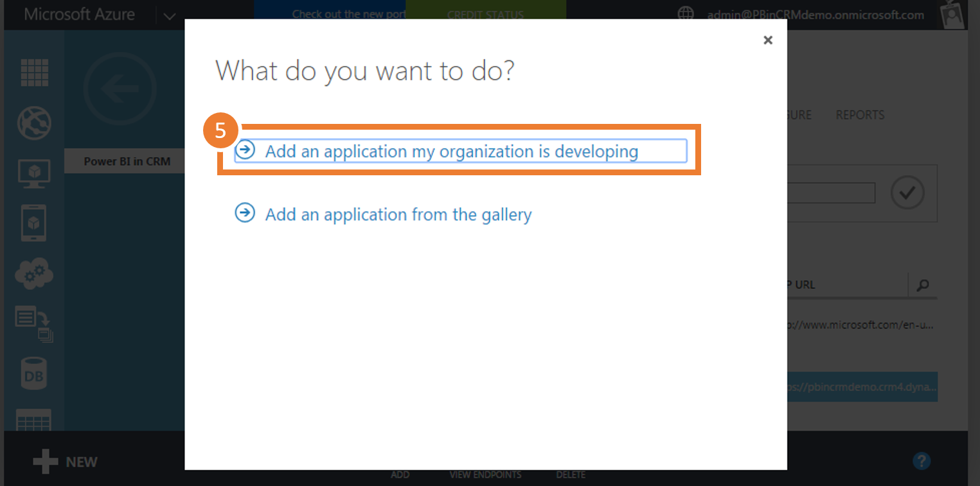Click the www.microsoft.com URL row
This screenshot has height=486, width=980.
pyautogui.click(x=862, y=325)
